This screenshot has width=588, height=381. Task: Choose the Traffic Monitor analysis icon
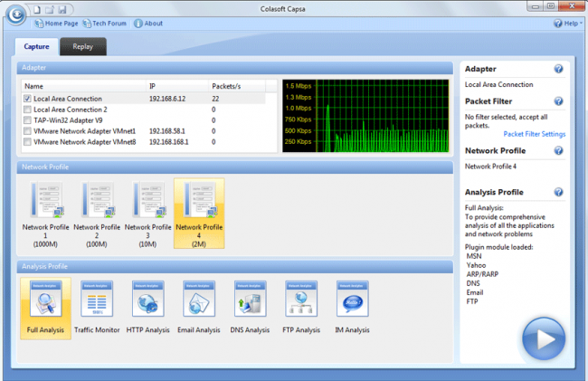click(97, 297)
